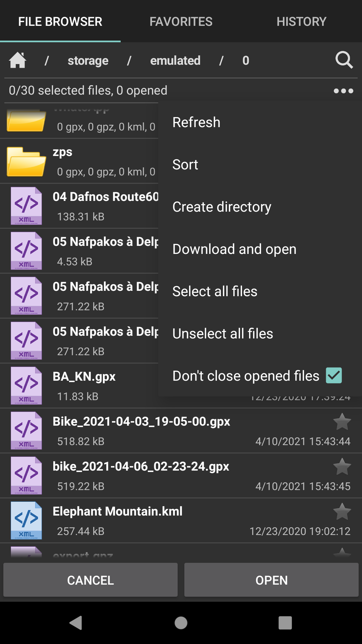Tap the BA_KN.gpx XML file icon
This screenshot has height=644, width=362.
tap(26, 386)
